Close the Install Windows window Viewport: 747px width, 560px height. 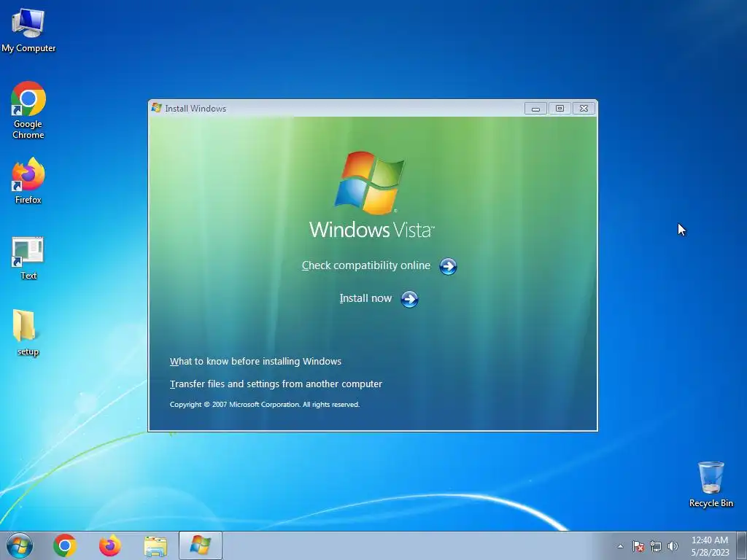pos(584,109)
